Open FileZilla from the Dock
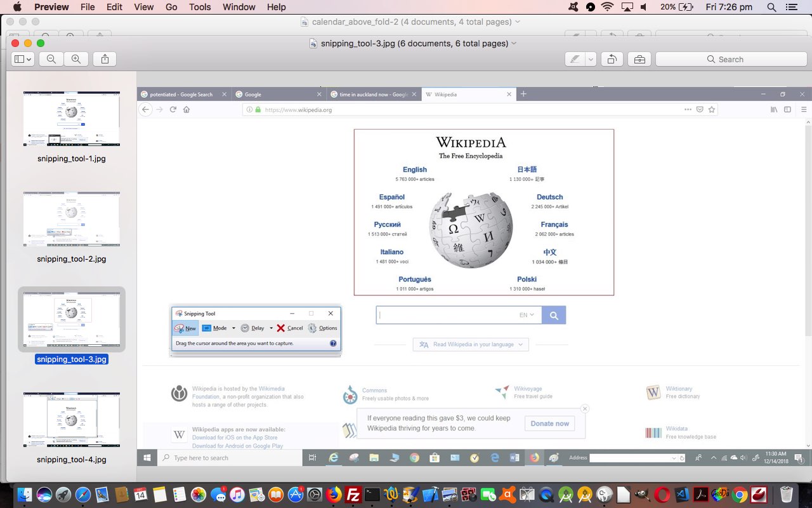Screen dimensions: 812x508 pyautogui.click(x=353, y=495)
